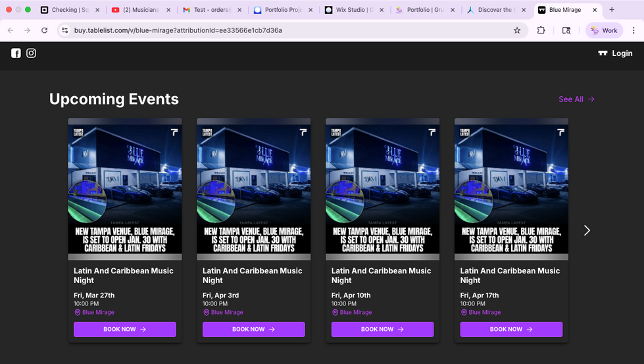Book the Fri, Apr 3rd event

[254, 329]
